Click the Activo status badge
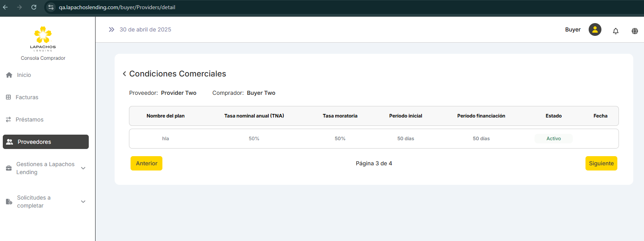The image size is (644, 241). coord(553,139)
